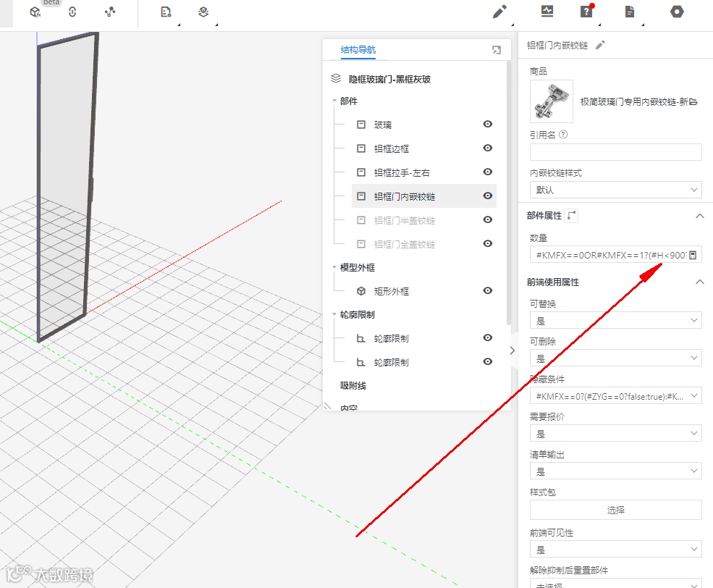
Task: Open the 需要报价 dropdown
Action: [616, 433]
